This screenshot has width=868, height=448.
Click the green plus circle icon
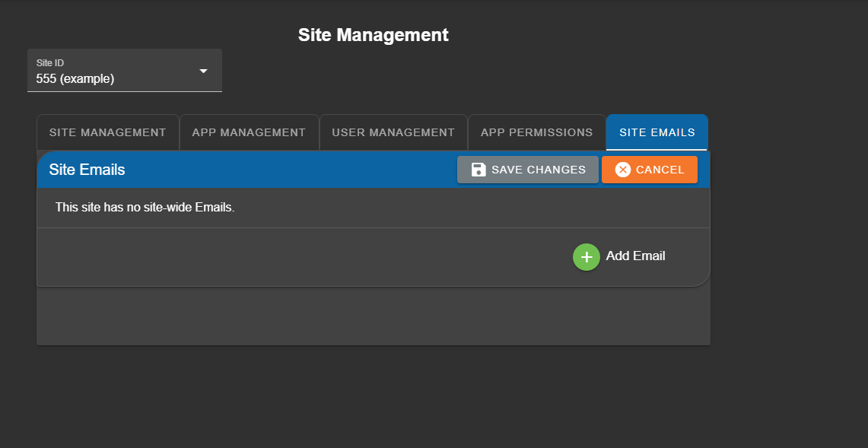coord(586,257)
